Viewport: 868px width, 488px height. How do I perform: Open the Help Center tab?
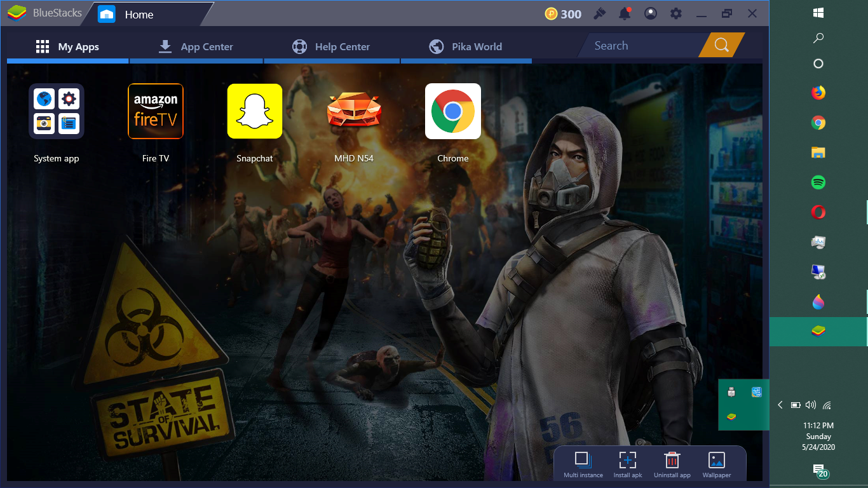click(331, 46)
